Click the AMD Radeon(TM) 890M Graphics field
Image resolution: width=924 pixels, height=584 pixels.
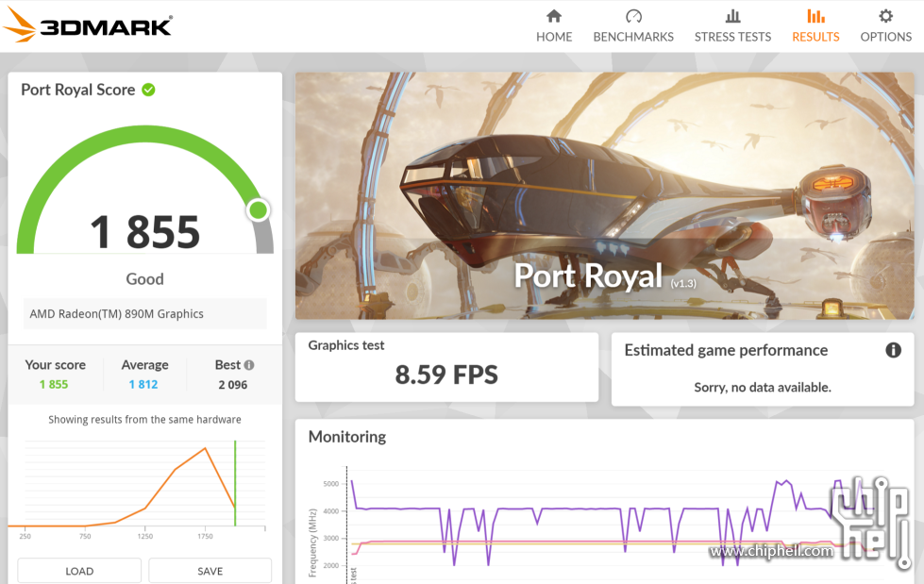(x=145, y=313)
